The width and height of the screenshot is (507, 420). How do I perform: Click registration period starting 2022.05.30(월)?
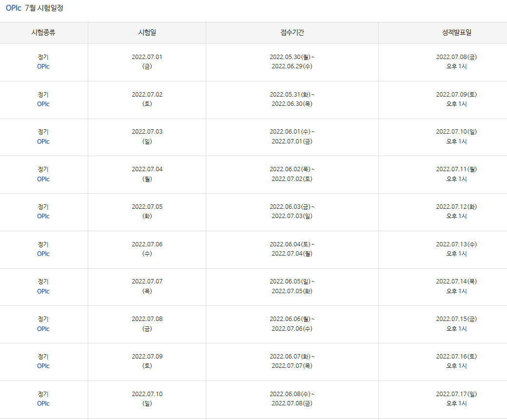tap(292, 61)
